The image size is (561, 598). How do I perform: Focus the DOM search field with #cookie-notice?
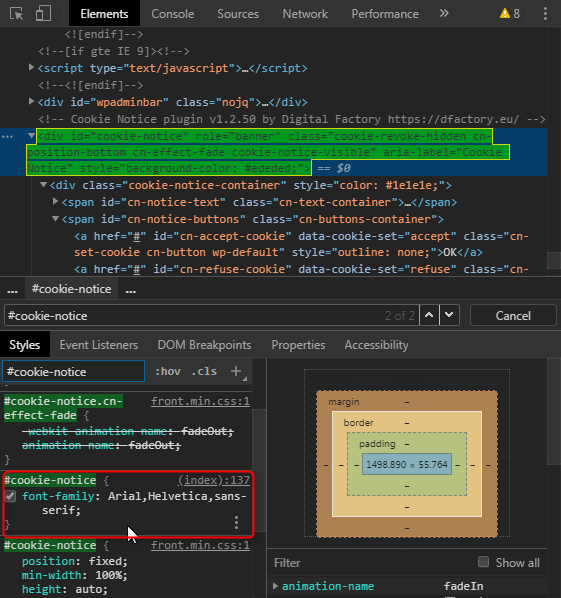(212, 315)
